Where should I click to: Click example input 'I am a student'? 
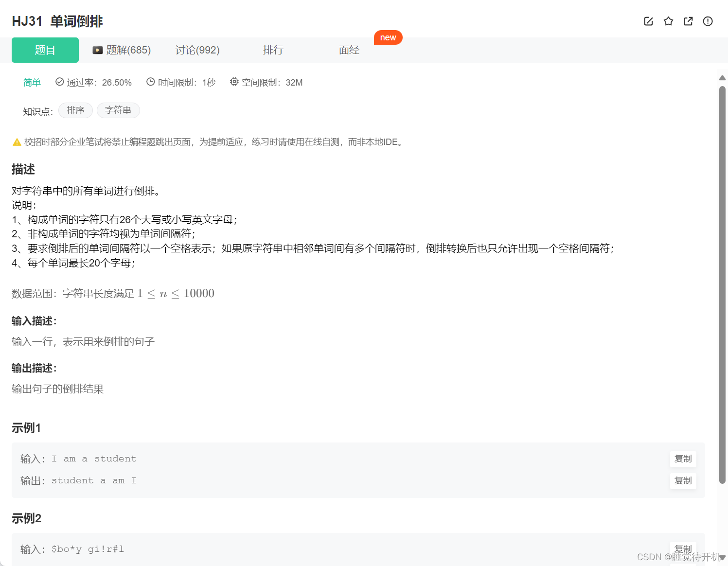tap(94, 459)
